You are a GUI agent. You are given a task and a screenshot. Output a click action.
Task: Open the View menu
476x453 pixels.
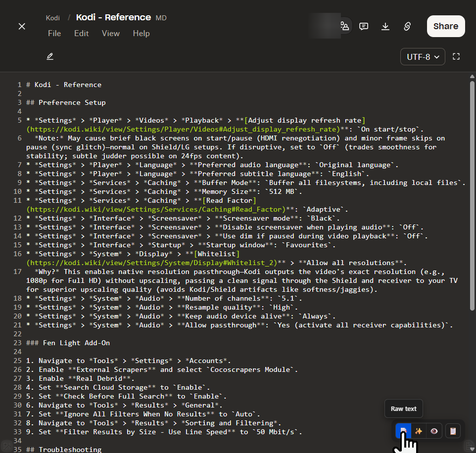(110, 33)
